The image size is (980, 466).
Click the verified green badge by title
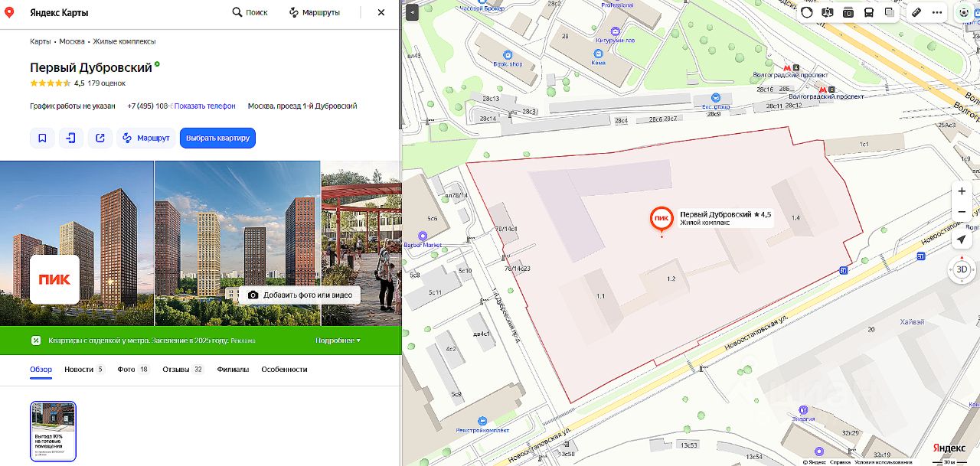click(x=158, y=64)
